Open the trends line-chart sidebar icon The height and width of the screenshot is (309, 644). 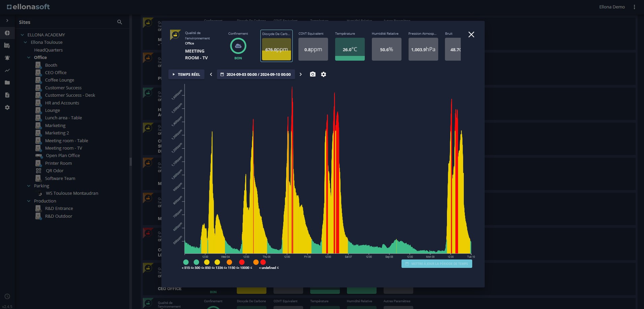(x=7, y=70)
